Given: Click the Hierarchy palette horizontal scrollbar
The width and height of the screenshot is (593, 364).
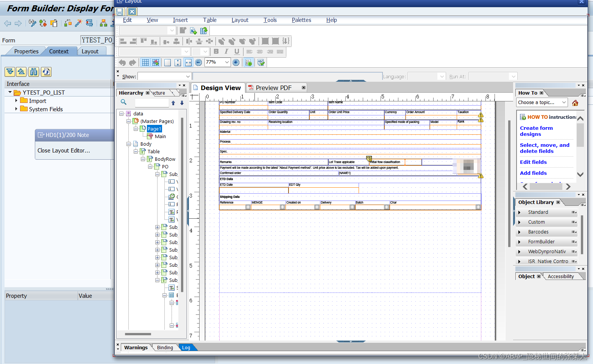Looking at the screenshot, I should (x=138, y=334).
